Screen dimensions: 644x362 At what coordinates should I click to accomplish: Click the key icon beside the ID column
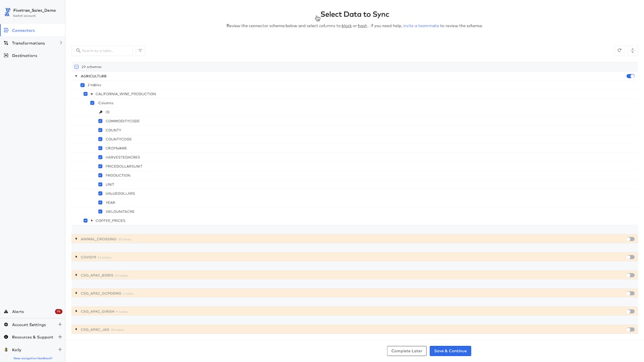pos(100,112)
